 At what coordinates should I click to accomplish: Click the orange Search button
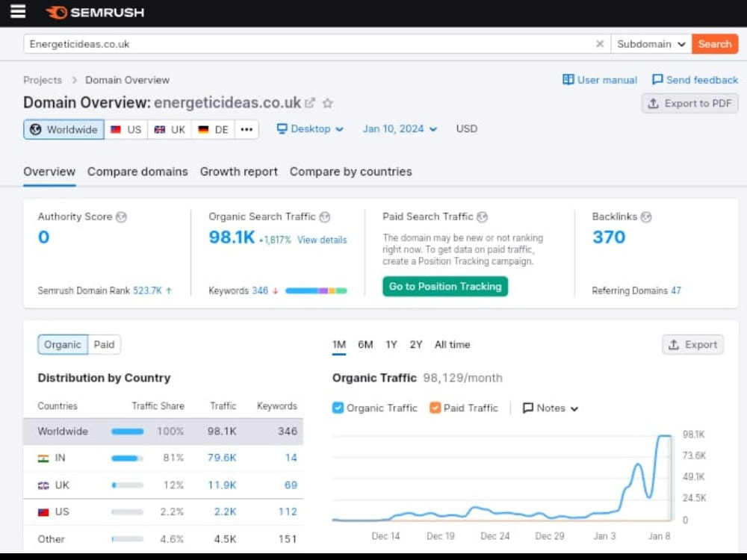coord(715,44)
